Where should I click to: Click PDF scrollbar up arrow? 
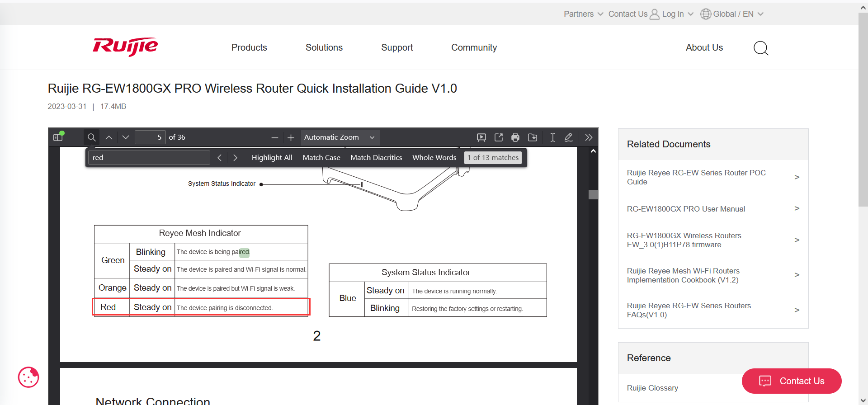click(593, 151)
